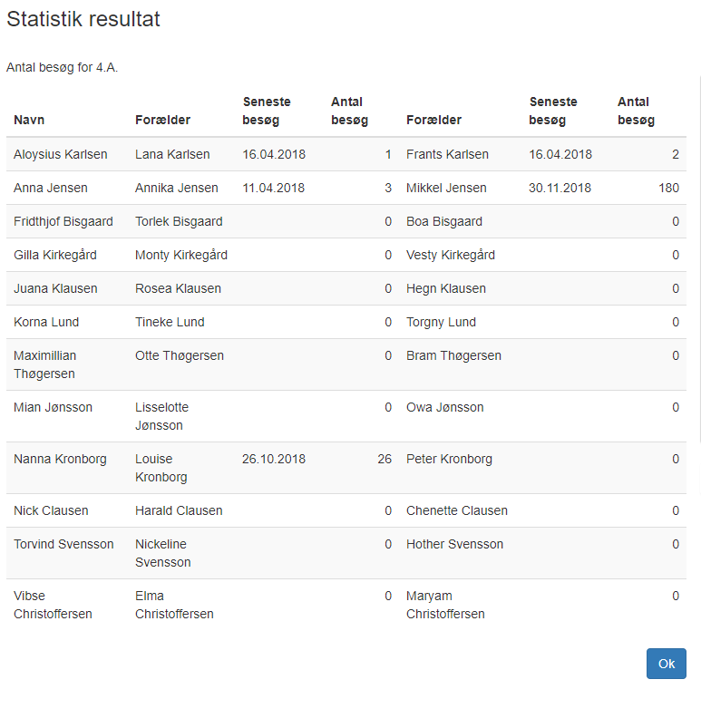Select the name Nanna Kronborg
The width and height of the screenshot is (701, 728).
tap(60, 459)
